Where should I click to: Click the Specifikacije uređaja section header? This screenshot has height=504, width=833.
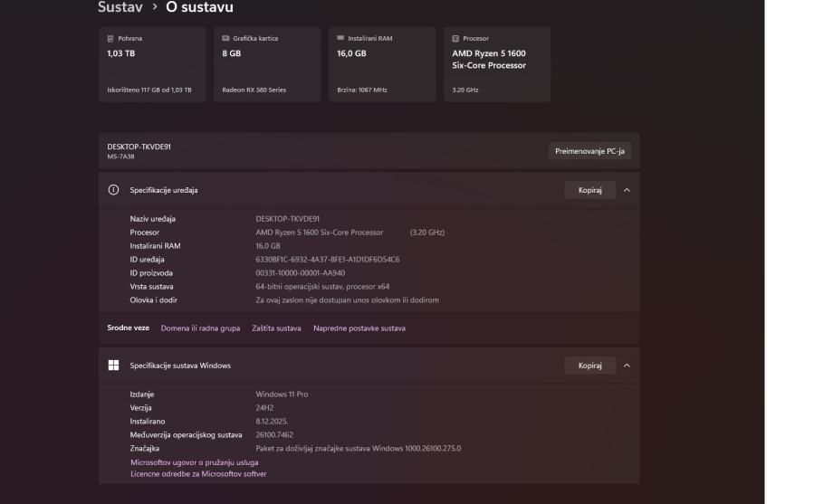coord(369,190)
